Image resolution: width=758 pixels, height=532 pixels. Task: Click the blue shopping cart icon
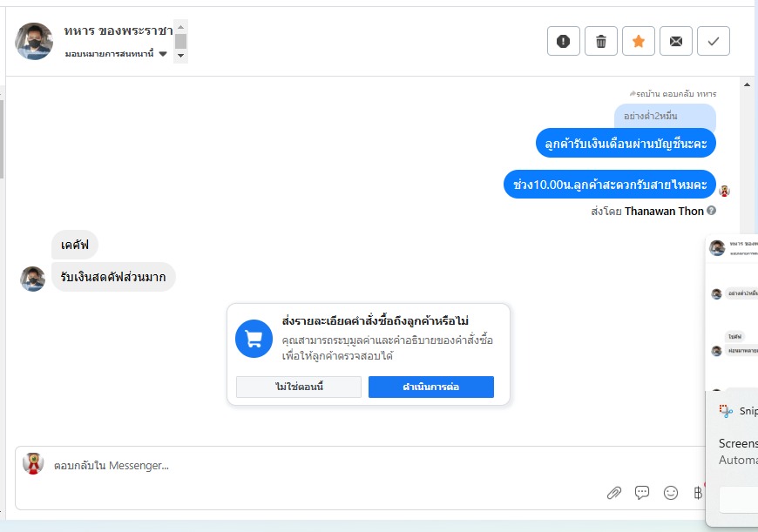(254, 339)
